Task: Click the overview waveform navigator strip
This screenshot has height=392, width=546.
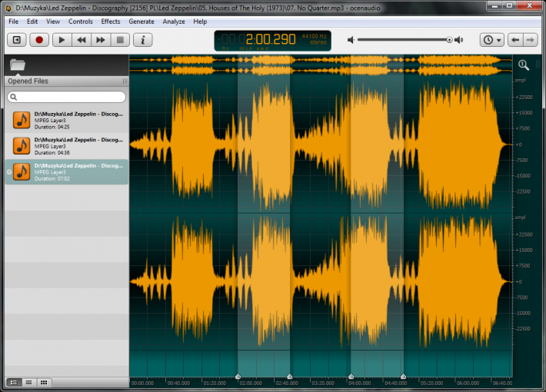Action: [x=321, y=65]
